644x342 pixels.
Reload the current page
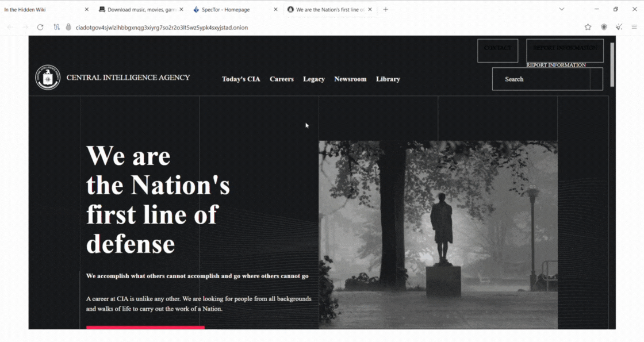(40, 27)
